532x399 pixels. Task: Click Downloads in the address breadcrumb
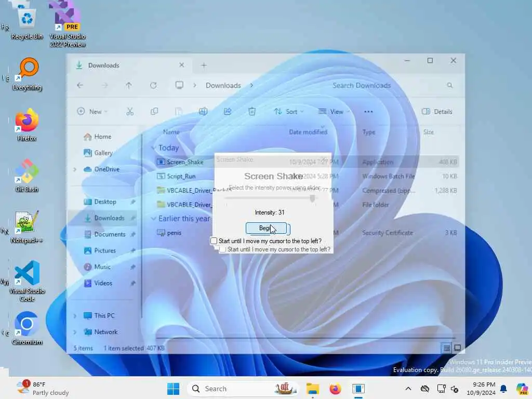pos(223,86)
